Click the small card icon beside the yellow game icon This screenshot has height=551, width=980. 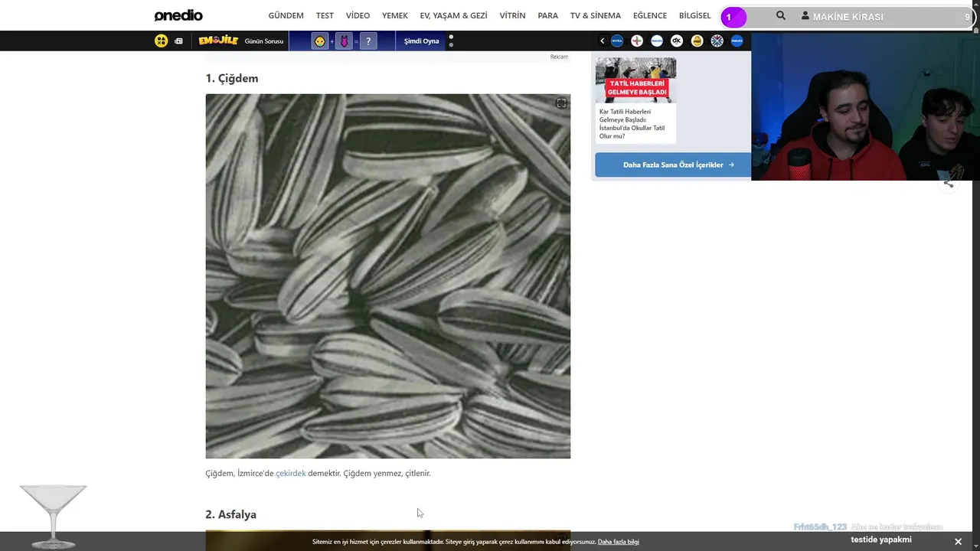pyautogui.click(x=178, y=41)
